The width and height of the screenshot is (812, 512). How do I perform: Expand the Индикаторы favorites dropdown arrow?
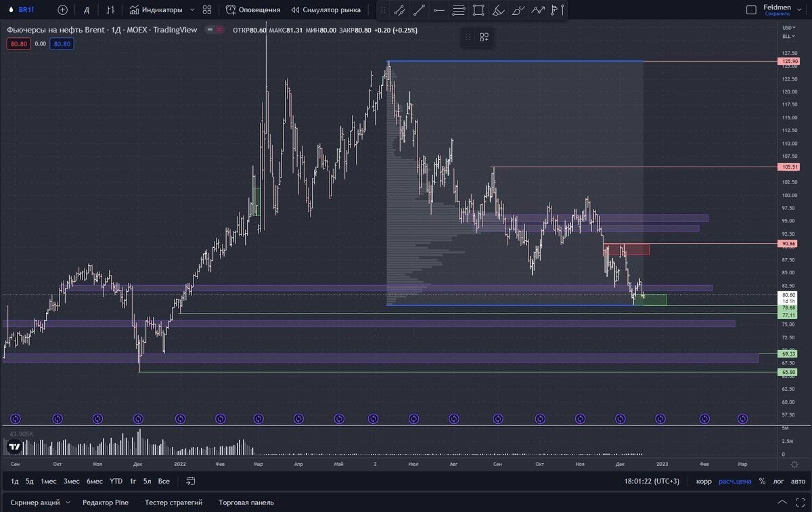192,10
